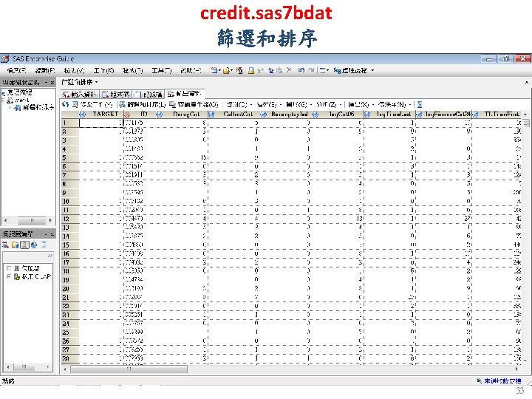Click the highlighted server icon in lower-left toolbar
532x399 pixels.
click(x=25, y=245)
